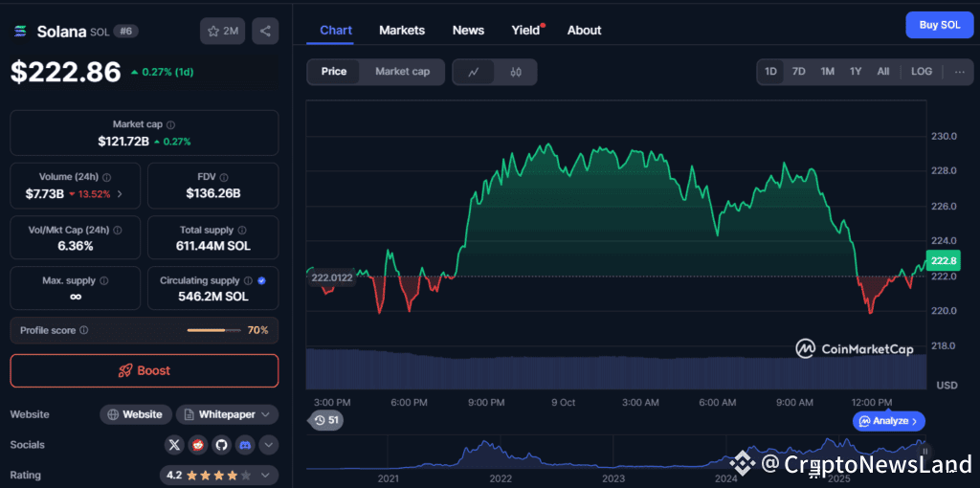Image resolution: width=980 pixels, height=488 pixels.
Task: Open the X (Twitter) social link
Action: click(x=174, y=445)
